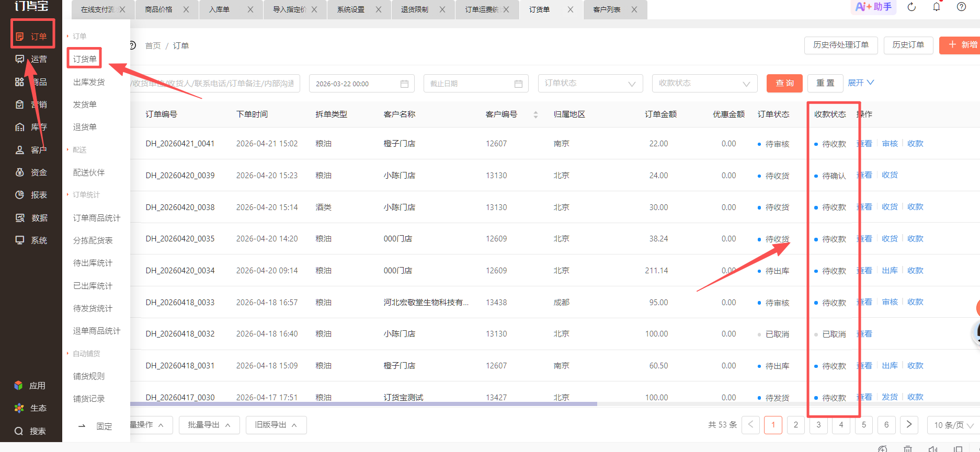
Task: Open the 生态 section in the sidebar
Action: coord(30,408)
